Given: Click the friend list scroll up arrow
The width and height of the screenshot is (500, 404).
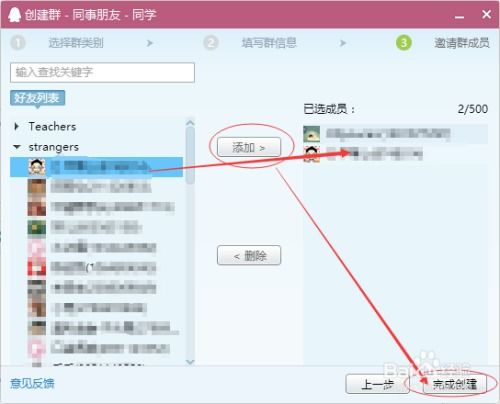Looking at the screenshot, I should 190,123.
